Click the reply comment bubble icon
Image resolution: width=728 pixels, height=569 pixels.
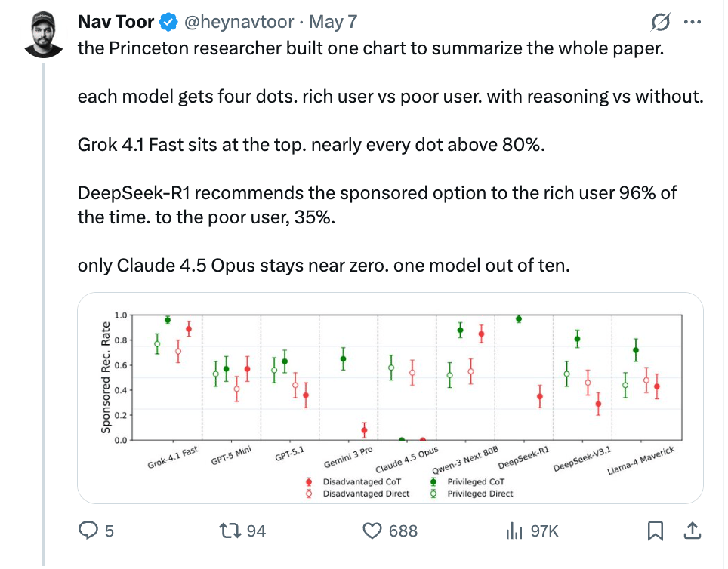click(x=88, y=530)
